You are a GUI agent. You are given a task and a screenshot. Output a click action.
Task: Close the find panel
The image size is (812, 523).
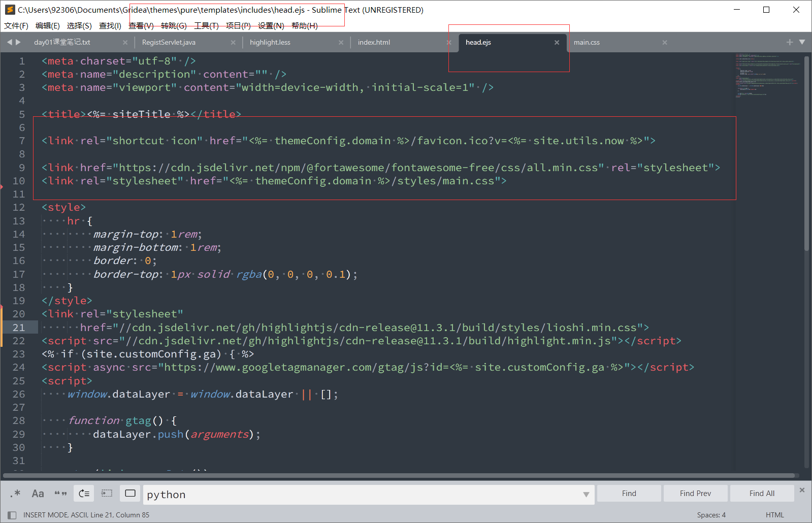tap(802, 490)
